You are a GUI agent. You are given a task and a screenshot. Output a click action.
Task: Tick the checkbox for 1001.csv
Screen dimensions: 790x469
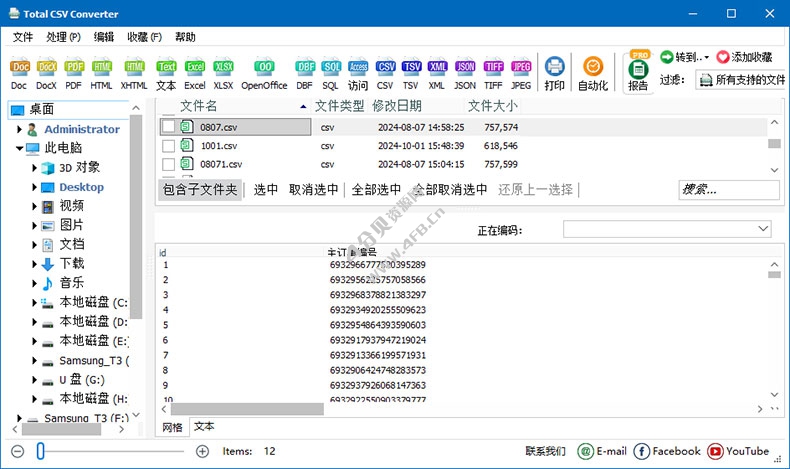(168, 146)
